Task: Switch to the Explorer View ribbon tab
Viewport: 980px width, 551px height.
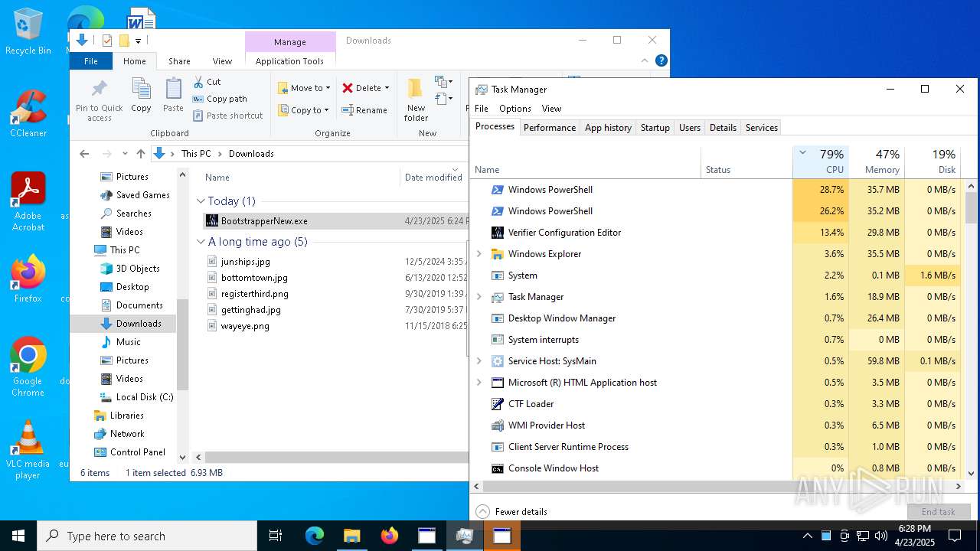Action: click(x=222, y=61)
